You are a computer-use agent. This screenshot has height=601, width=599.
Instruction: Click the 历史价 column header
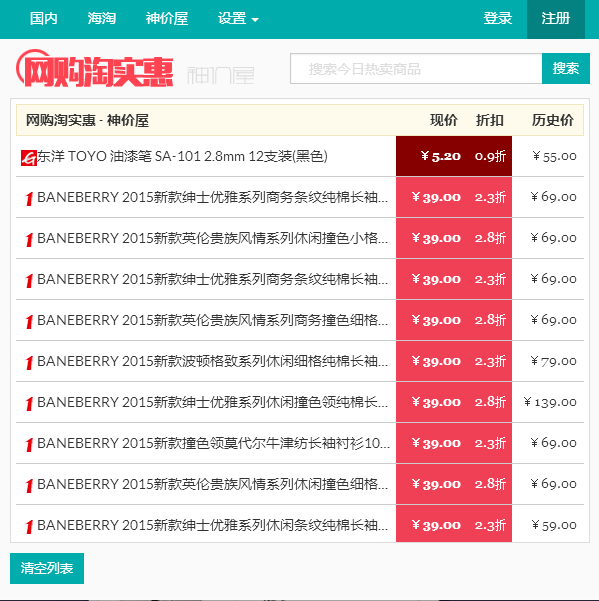(x=553, y=120)
